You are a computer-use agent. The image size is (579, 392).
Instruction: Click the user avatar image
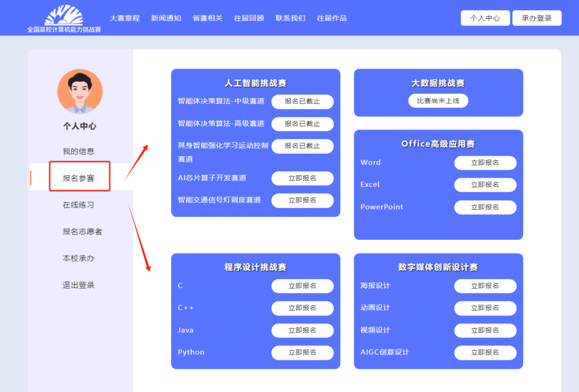tap(80, 92)
